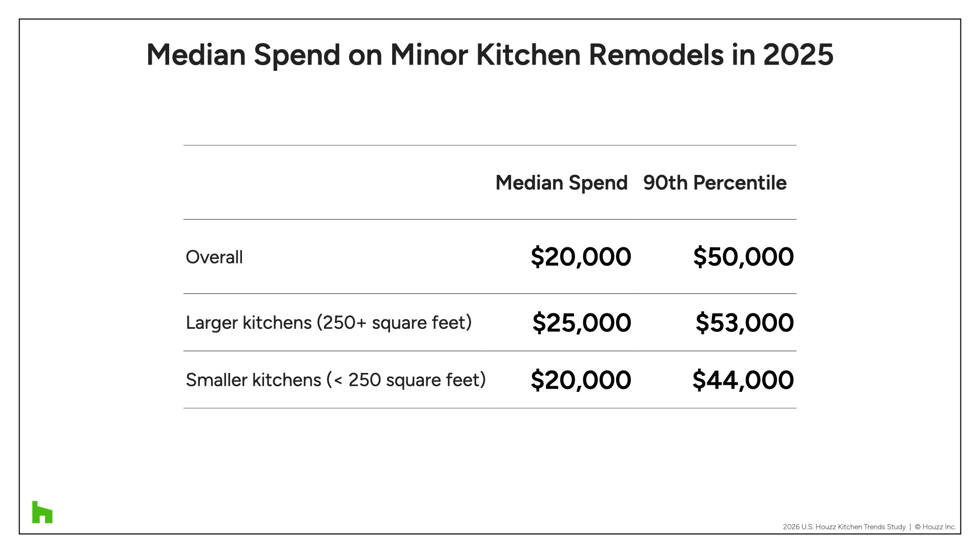
Task: Select the Overall row label
Action: tap(214, 257)
